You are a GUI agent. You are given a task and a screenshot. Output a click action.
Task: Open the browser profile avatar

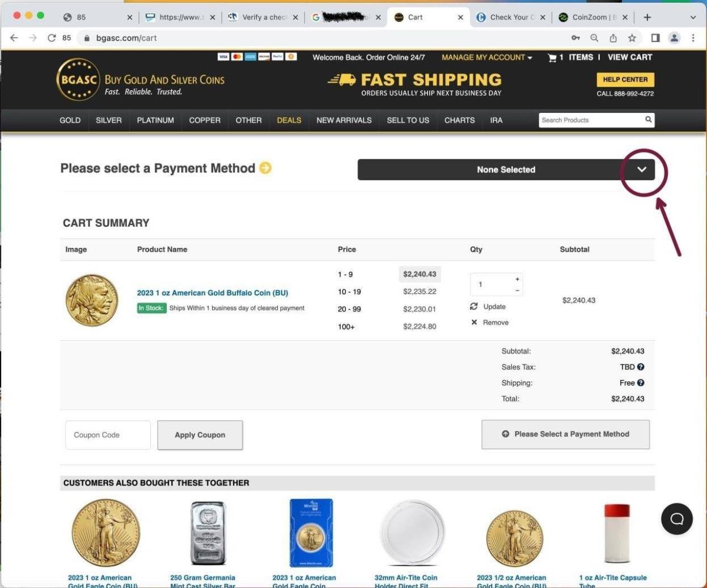coord(674,38)
